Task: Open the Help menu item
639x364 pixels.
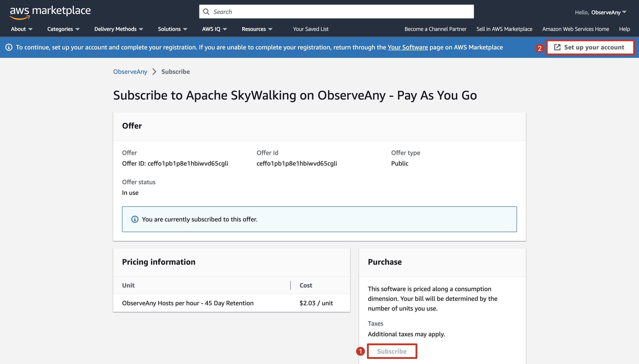Action: (624, 29)
